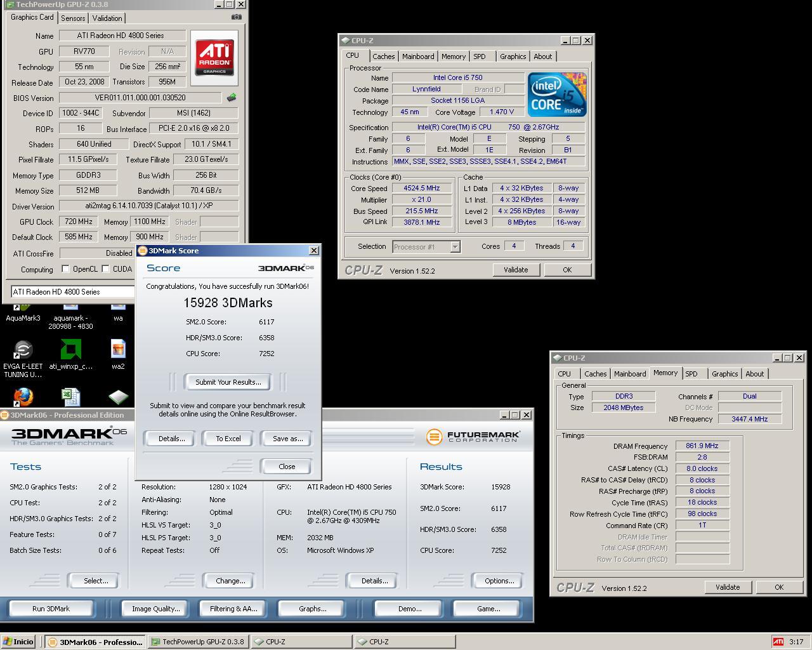The height and width of the screenshot is (650, 812).
Task: Click Submit Your Results button
Action: point(228,382)
